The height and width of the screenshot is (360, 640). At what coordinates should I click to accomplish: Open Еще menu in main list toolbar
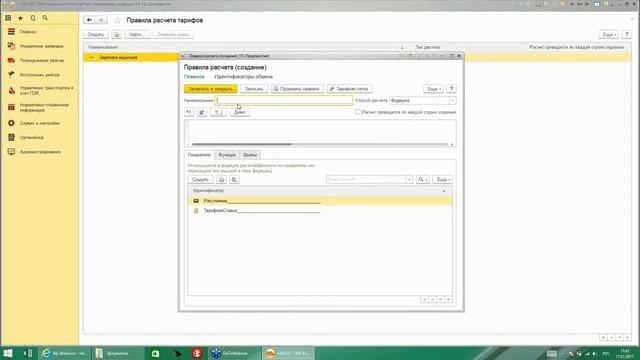(608, 35)
